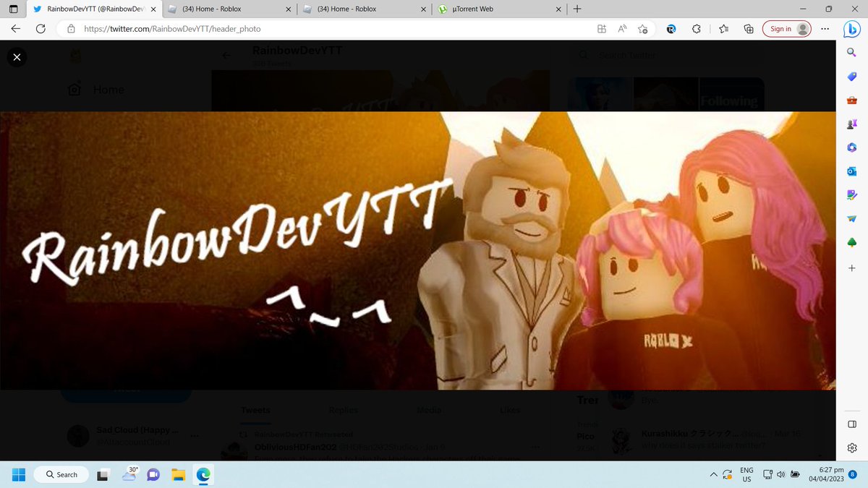The image size is (868, 488).
Task: Open sidebar settings gear icon
Action: tap(852, 448)
